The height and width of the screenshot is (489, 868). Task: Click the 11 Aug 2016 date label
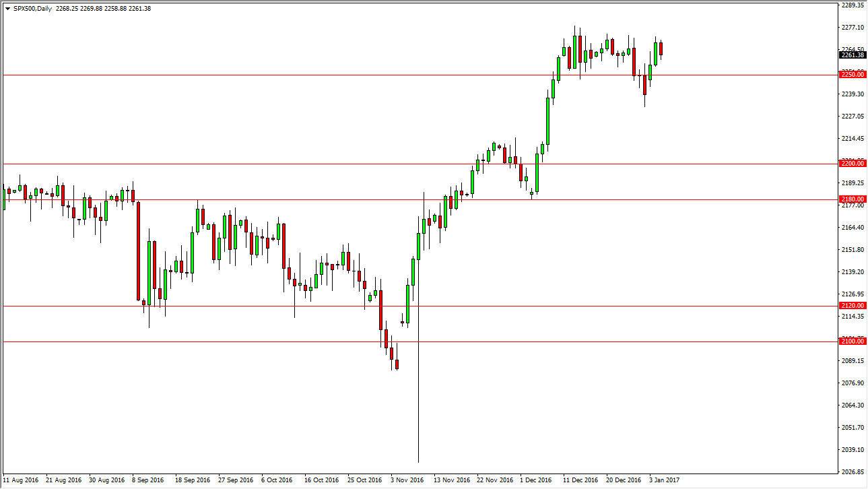[22, 480]
